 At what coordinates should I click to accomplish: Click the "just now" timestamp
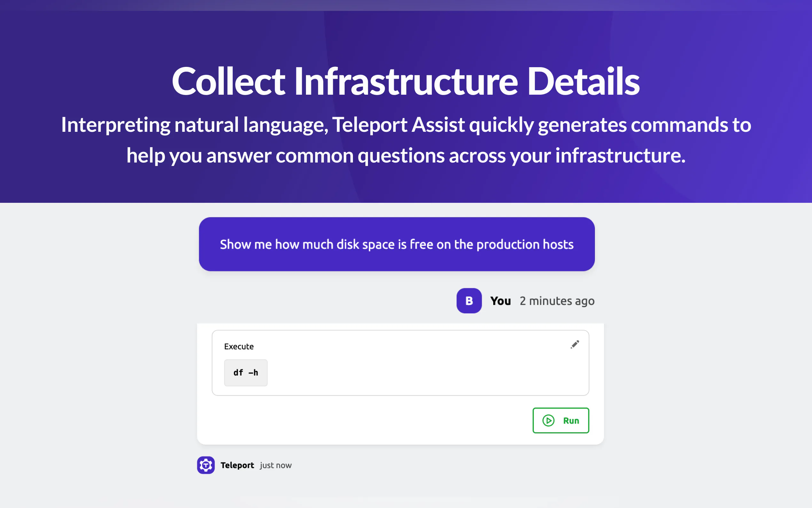click(x=276, y=465)
